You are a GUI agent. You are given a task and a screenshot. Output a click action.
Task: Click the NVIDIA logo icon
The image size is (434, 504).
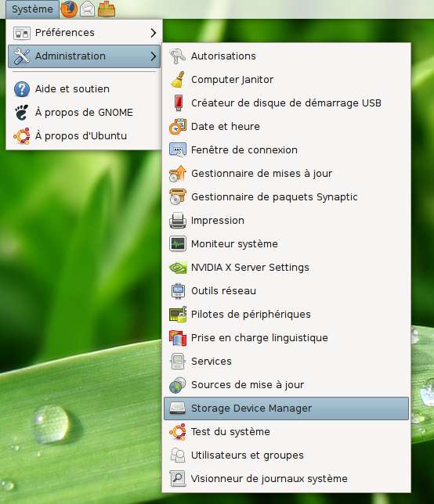click(x=178, y=268)
